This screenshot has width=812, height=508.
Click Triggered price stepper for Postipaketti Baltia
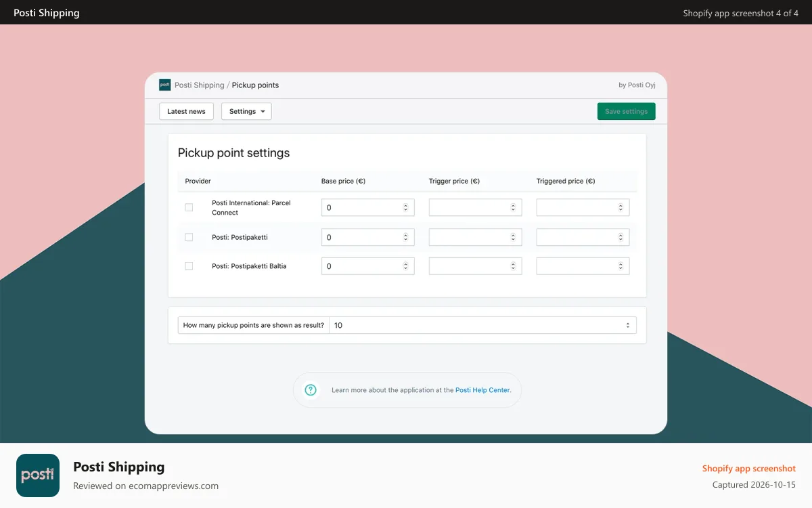(621, 266)
